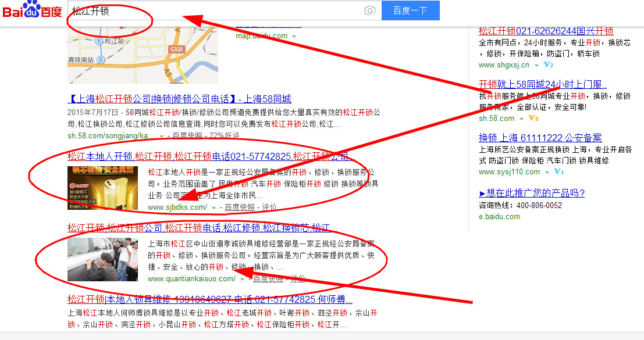
Task: Click the www.shgxsj.cn green URL
Action: click(x=504, y=65)
